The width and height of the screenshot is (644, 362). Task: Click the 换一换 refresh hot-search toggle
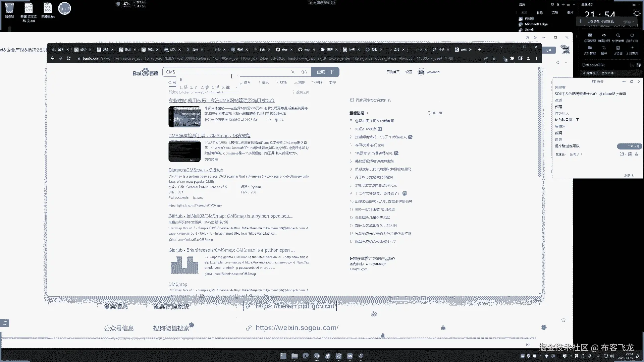tap(435, 113)
